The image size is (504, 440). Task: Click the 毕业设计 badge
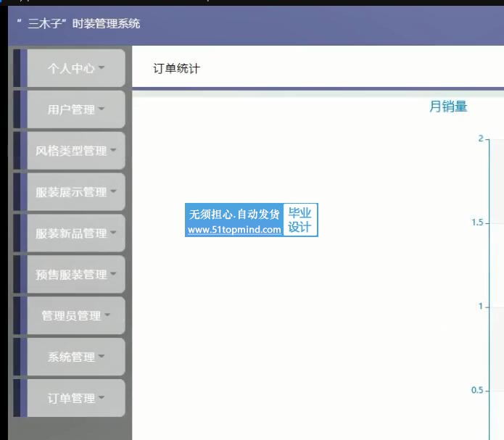pyautogui.click(x=299, y=220)
